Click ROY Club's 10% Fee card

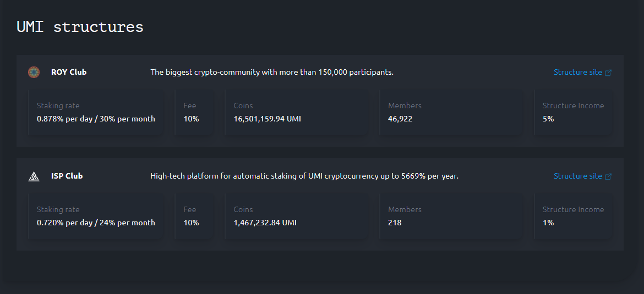[x=194, y=113]
